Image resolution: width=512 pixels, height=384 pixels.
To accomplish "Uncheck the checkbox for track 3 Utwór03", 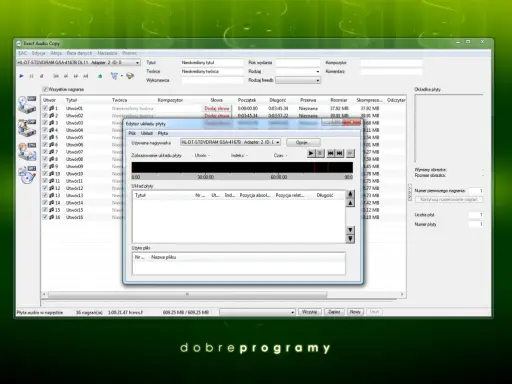I will click(x=45, y=123).
